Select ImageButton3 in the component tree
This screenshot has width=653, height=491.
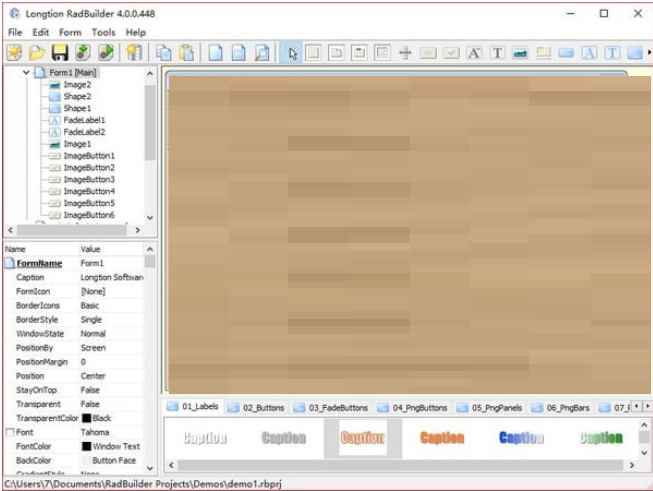[89, 180]
